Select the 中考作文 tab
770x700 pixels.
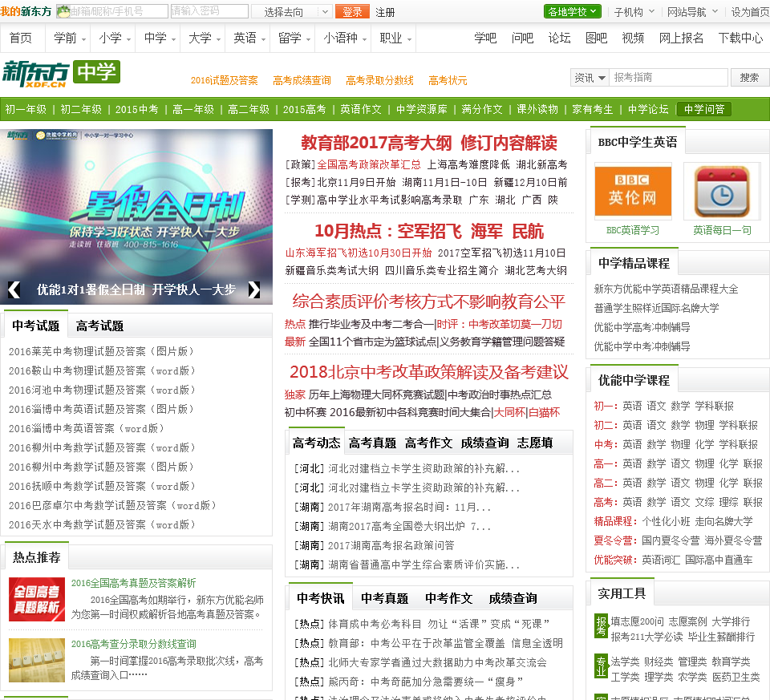point(448,598)
